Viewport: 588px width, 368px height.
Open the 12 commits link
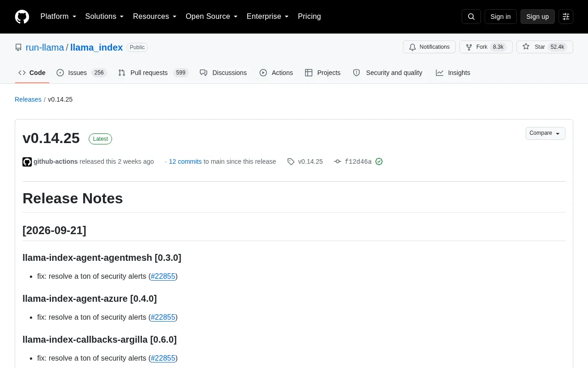click(185, 161)
